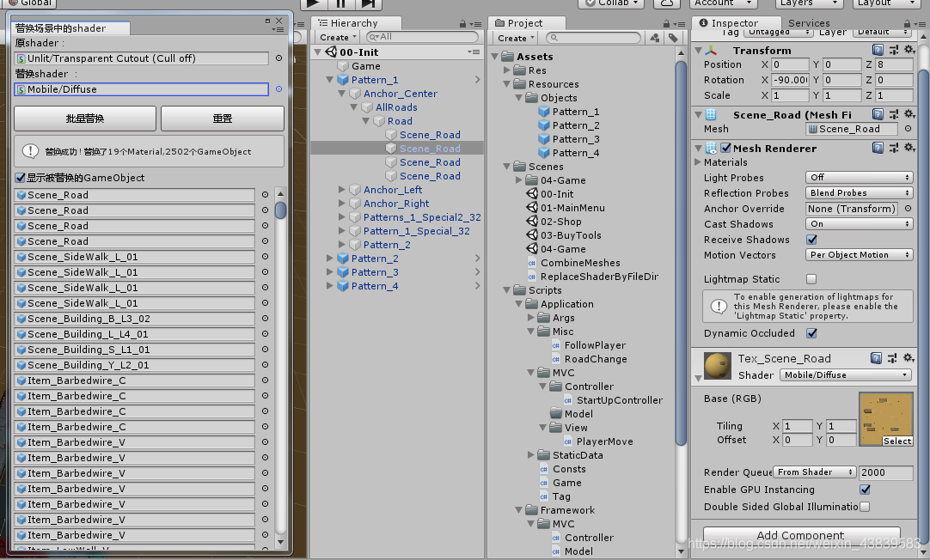Toggle the Mesh Renderer enabled checkbox
Image resolution: width=930 pixels, height=560 pixels.
tap(726, 148)
